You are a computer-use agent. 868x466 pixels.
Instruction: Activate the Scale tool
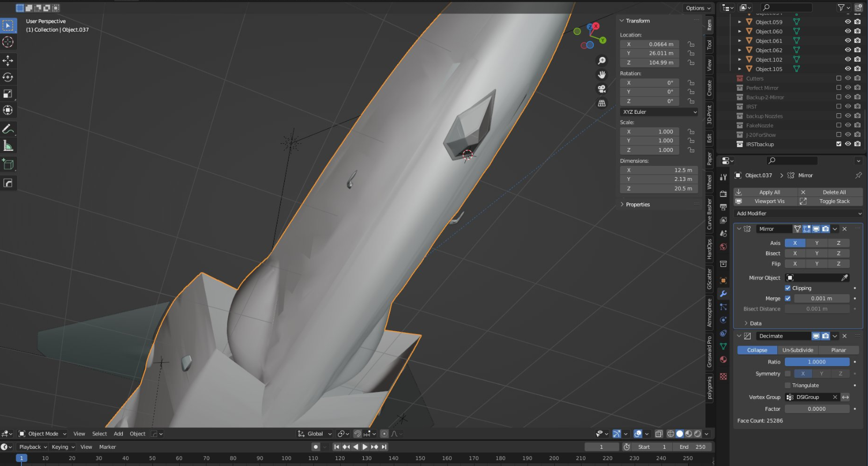tap(8, 94)
